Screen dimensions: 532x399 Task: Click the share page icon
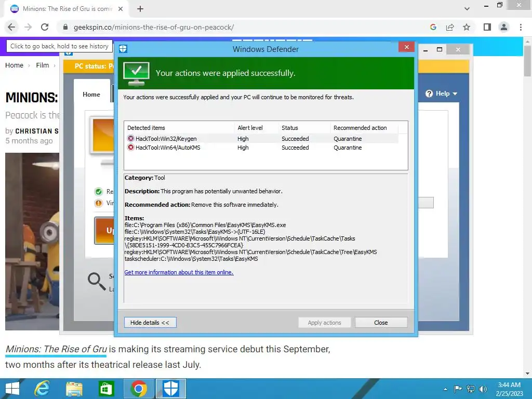point(450,27)
